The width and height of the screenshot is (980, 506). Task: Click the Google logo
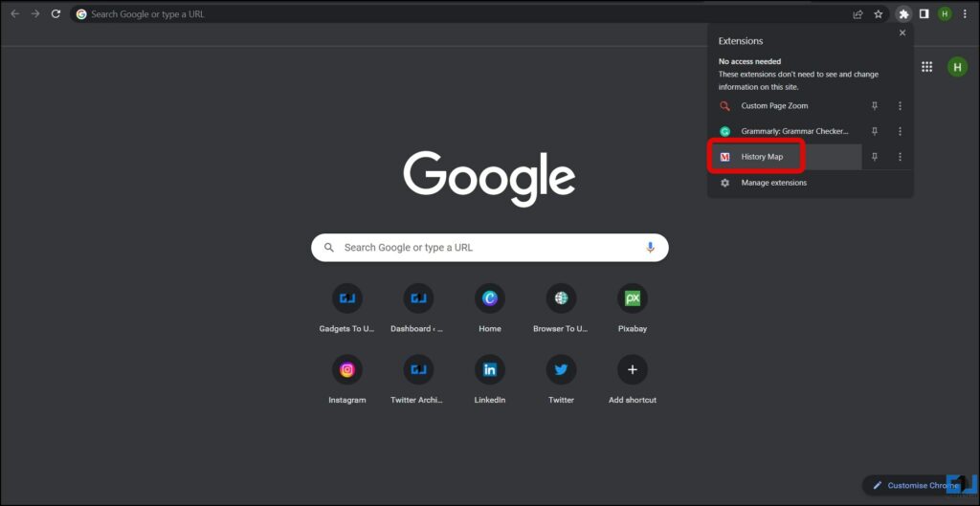(489, 178)
